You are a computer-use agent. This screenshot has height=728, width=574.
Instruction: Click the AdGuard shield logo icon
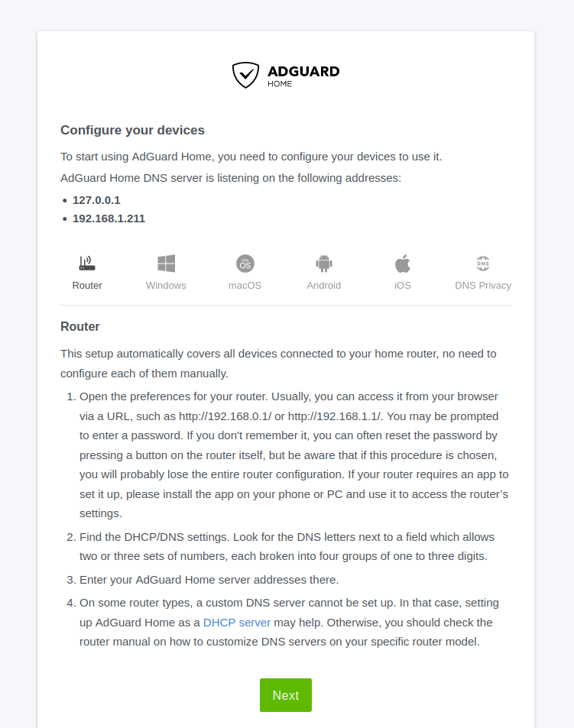(x=245, y=75)
